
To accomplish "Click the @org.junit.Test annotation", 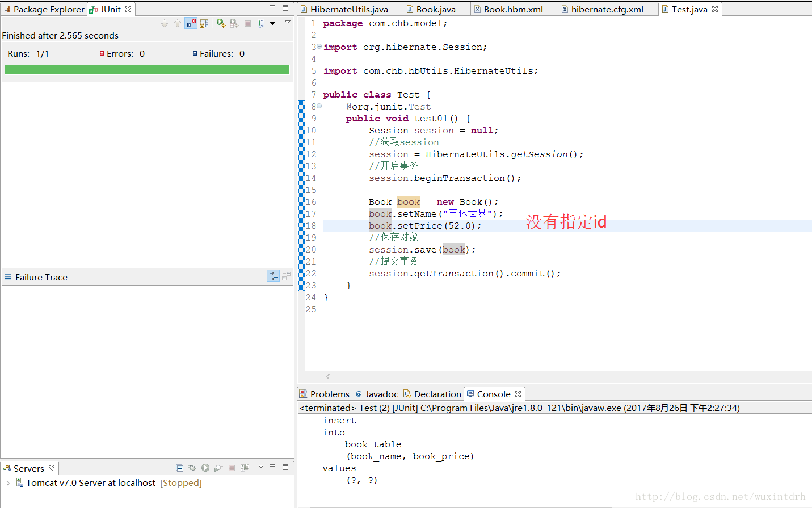I will [x=389, y=107].
